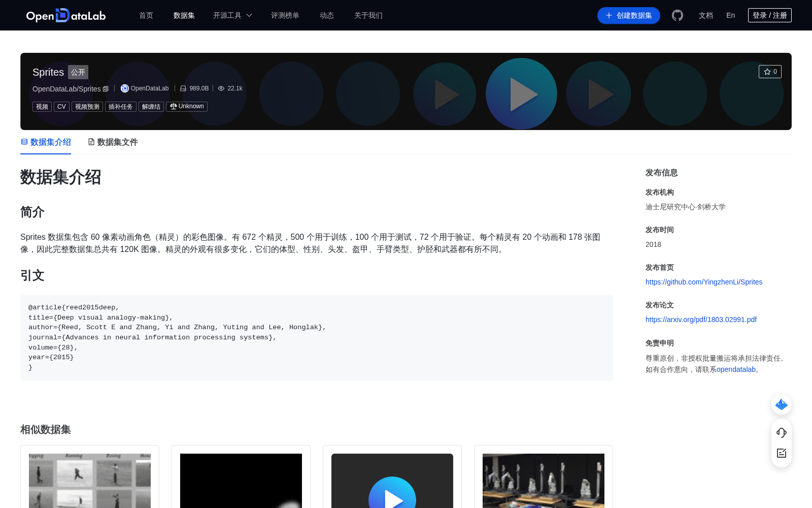Open the similar dataset with black thumbnail
The image size is (812, 508).
(241, 478)
